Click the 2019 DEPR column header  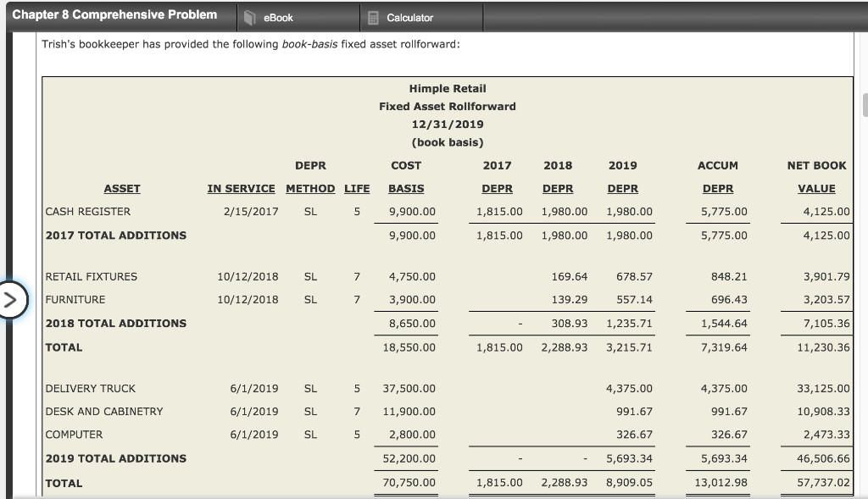pos(622,177)
